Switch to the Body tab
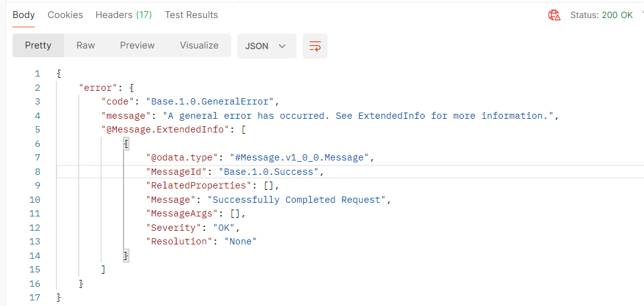This screenshot has width=644, height=306. click(x=24, y=15)
